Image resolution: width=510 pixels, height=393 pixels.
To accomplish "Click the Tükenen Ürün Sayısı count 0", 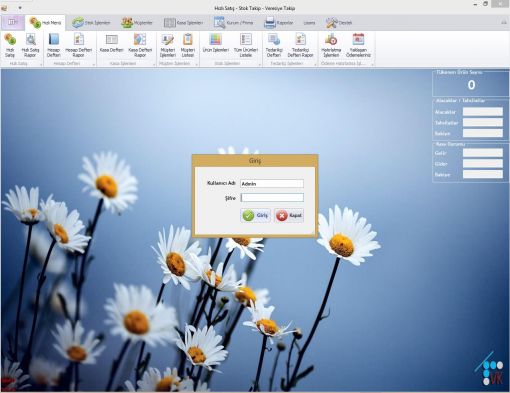I will (x=471, y=85).
